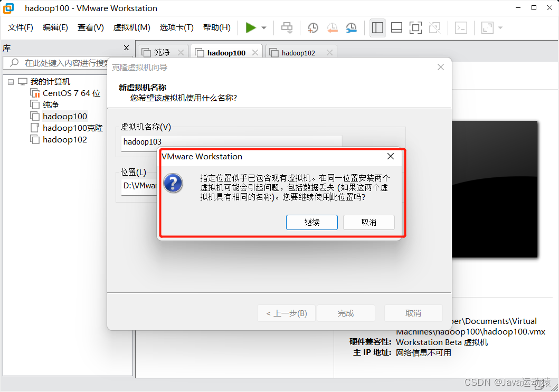559x392 pixels.
Task: Enter full screen mode icon
Action: click(415, 27)
